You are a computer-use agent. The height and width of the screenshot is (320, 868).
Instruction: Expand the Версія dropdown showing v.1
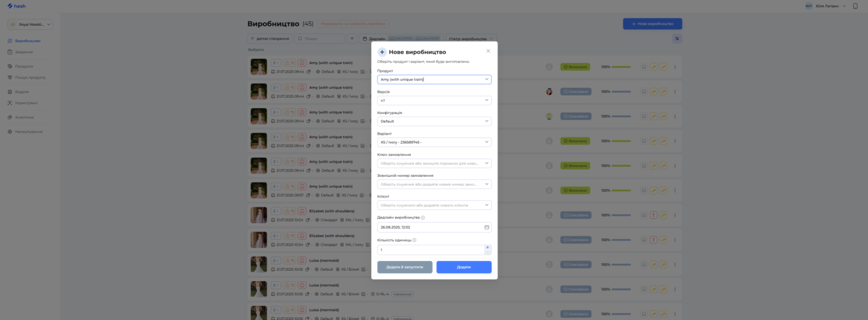click(434, 100)
